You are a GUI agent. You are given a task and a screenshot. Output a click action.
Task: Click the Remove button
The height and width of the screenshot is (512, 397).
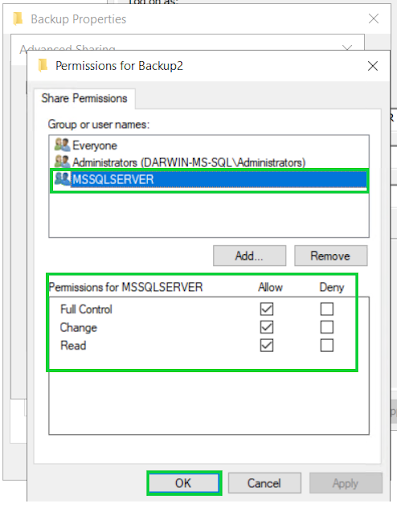pos(331,256)
